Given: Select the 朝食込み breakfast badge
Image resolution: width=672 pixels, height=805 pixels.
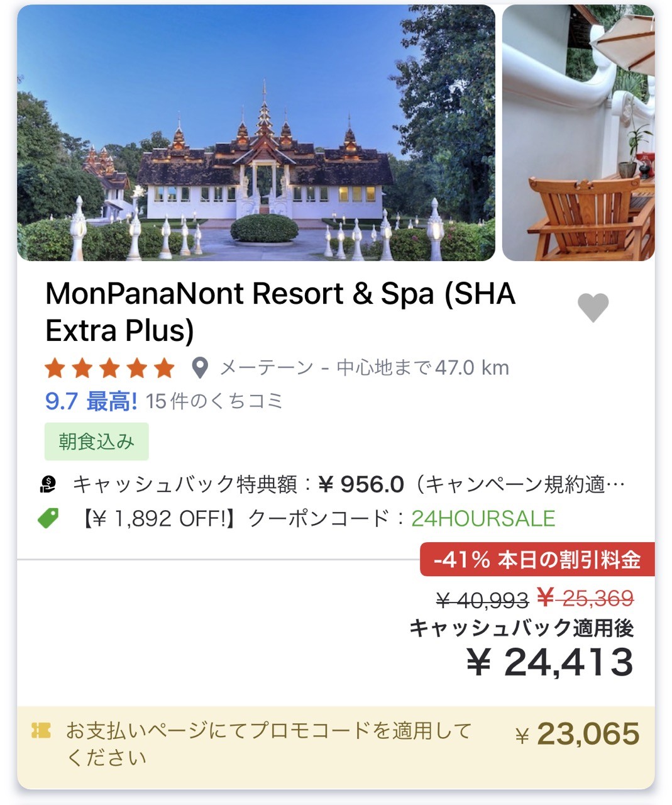Looking at the screenshot, I should 97,441.
